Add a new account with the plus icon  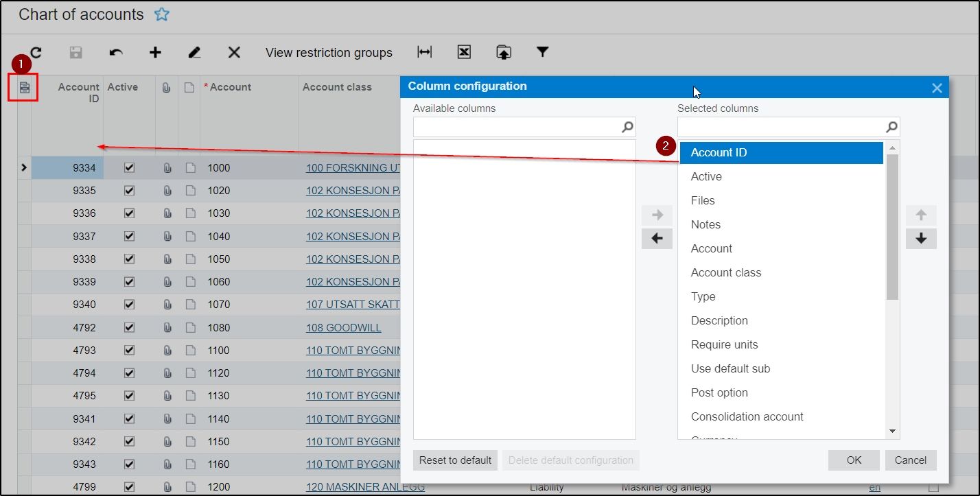click(155, 52)
